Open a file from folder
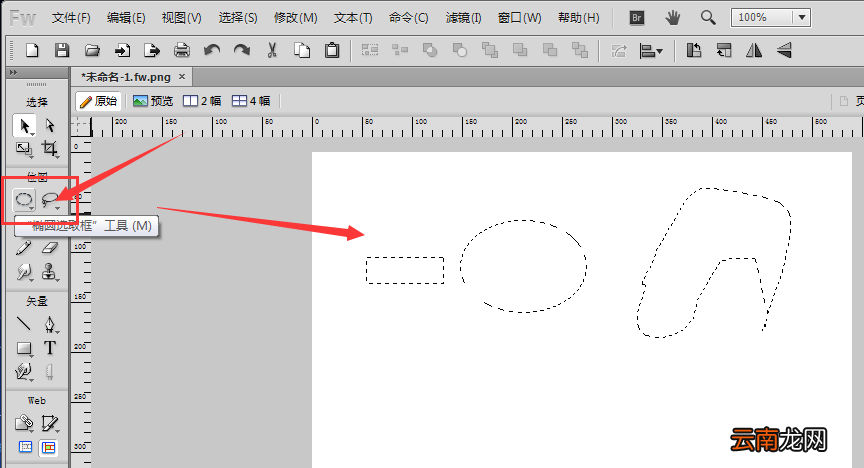The height and width of the screenshot is (468, 864). pos(92,51)
